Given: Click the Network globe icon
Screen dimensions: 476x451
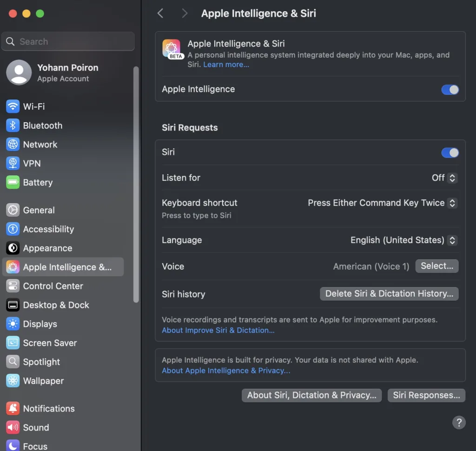Looking at the screenshot, I should coord(13,145).
